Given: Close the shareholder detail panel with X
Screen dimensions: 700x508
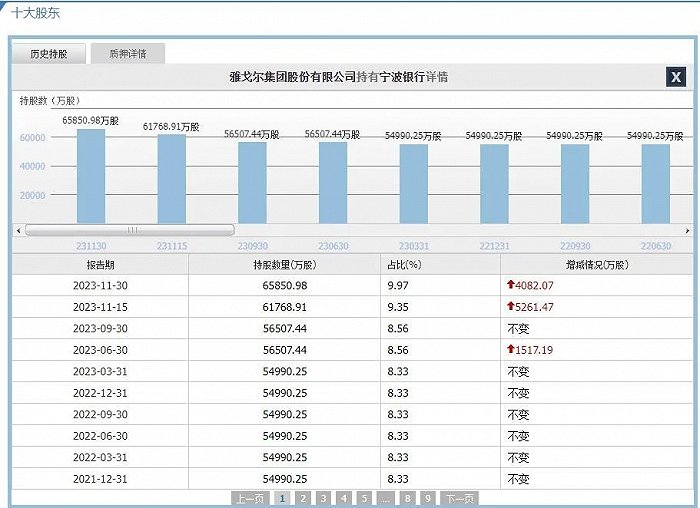Looking at the screenshot, I should click(x=675, y=77).
